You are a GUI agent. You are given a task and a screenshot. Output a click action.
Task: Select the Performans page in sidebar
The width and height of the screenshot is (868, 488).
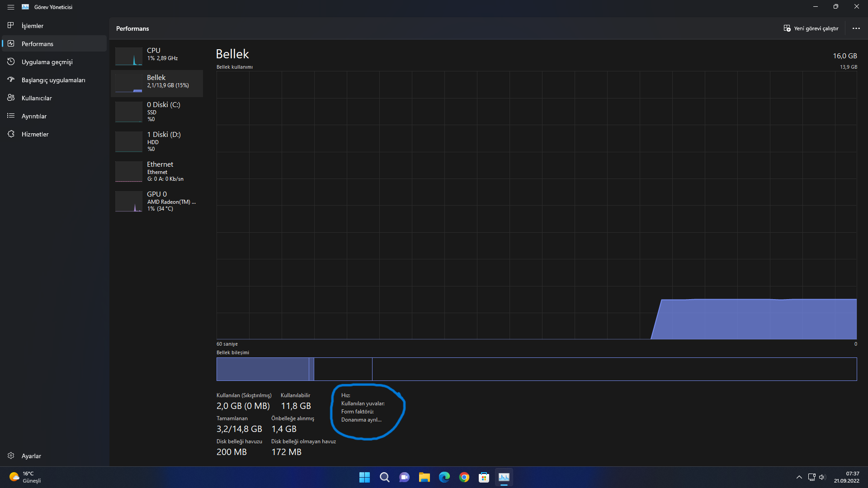click(x=54, y=44)
